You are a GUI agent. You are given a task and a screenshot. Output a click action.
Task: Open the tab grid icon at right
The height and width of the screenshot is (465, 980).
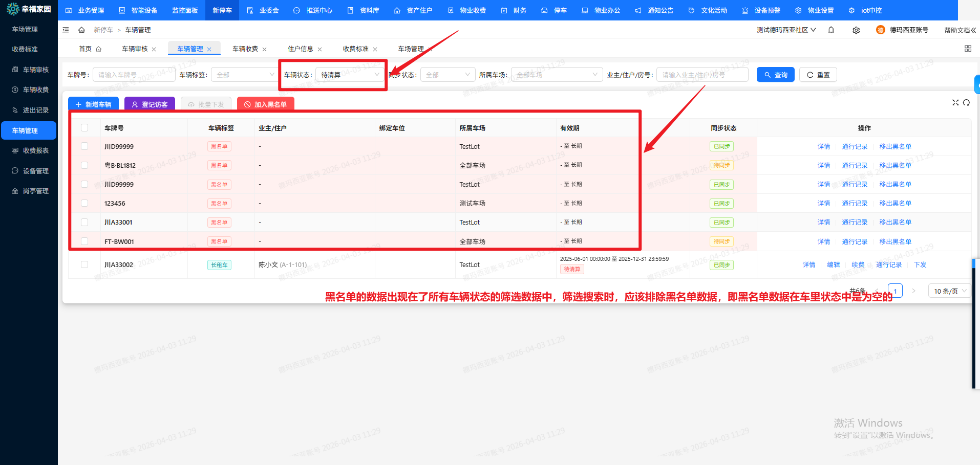968,49
